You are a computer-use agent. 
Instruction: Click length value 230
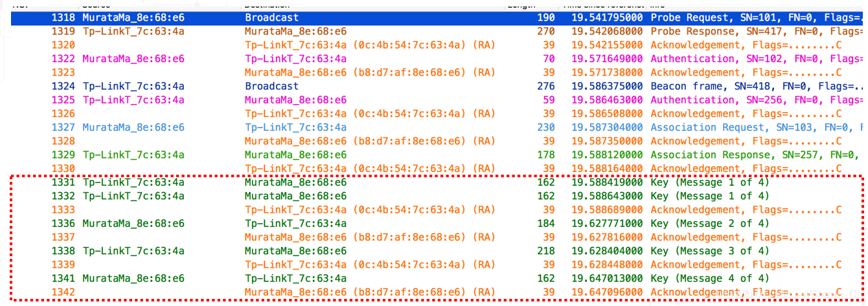click(546, 127)
